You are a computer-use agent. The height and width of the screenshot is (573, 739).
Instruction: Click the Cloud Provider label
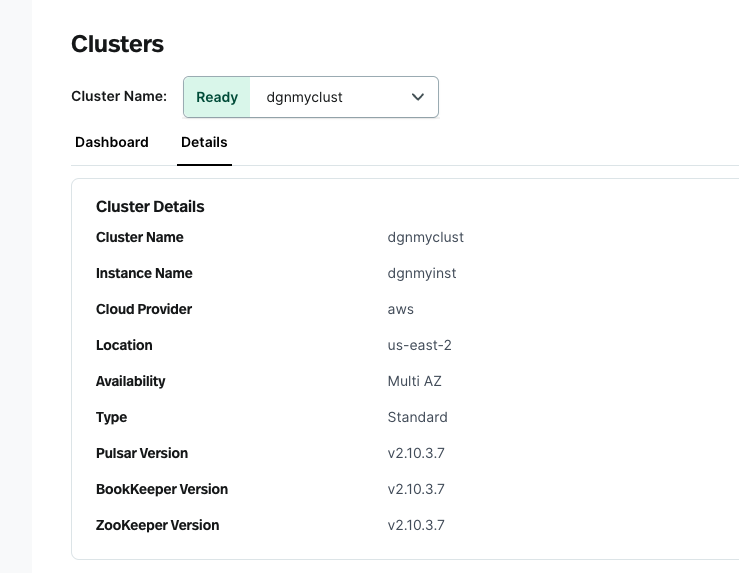pos(144,309)
